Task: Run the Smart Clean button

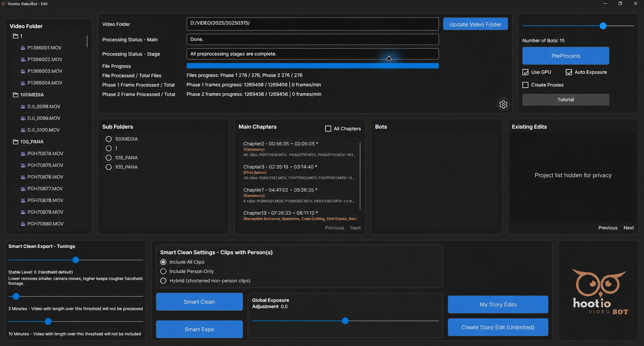Action: (199, 302)
